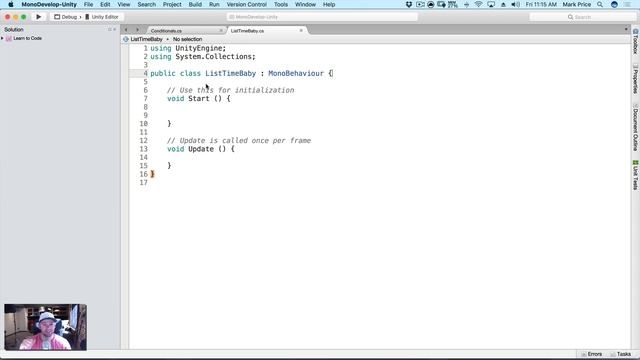
Task: Open the Run menu
Action: point(214,4)
